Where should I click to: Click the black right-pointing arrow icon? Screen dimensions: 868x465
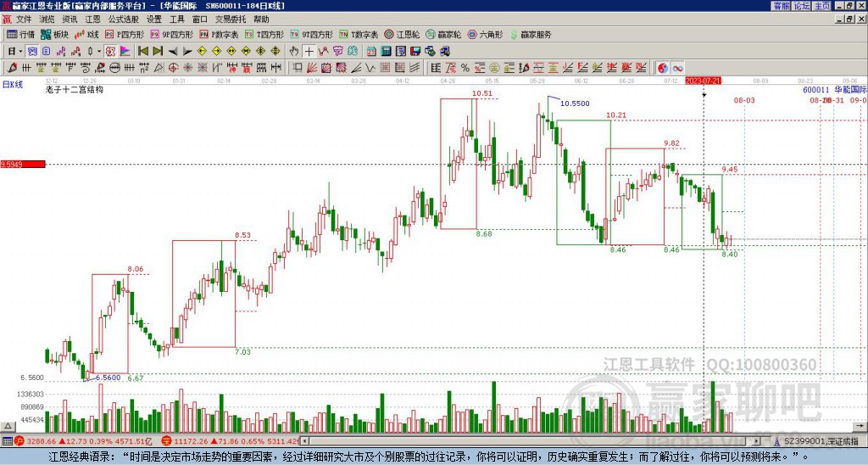click(x=187, y=52)
